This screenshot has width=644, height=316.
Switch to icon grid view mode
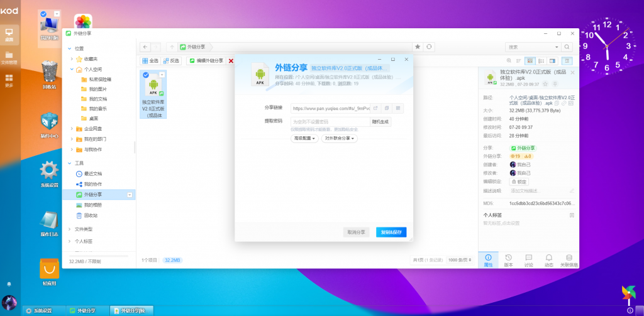pyautogui.click(x=530, y=61)
